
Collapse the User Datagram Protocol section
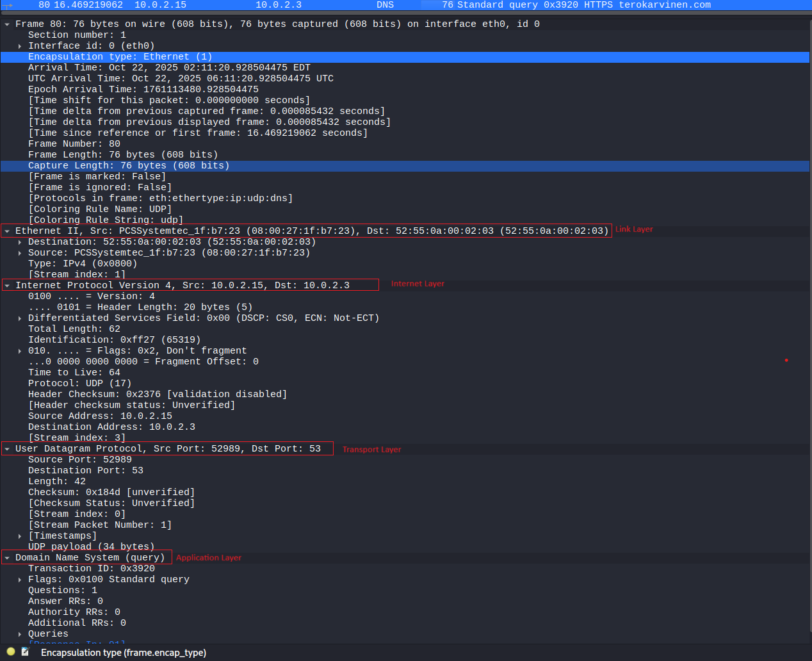[x=7, y=449]
